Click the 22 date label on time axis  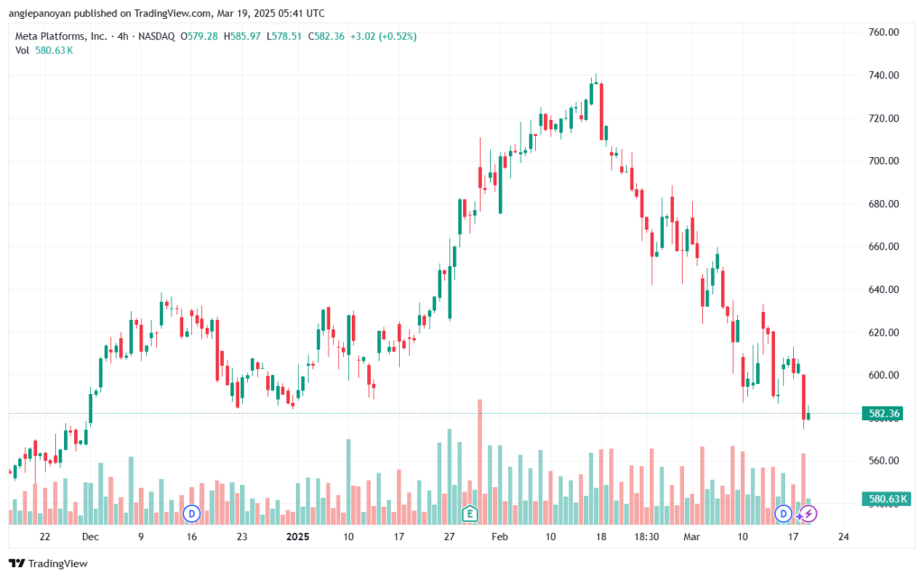click(45, 537)
